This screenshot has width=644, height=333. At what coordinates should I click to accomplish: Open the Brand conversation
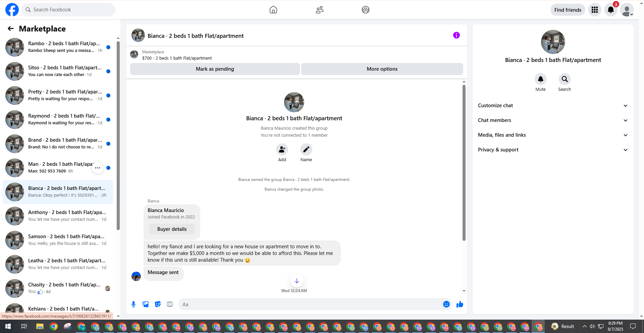pyautogui.click(x=58, y=144)
